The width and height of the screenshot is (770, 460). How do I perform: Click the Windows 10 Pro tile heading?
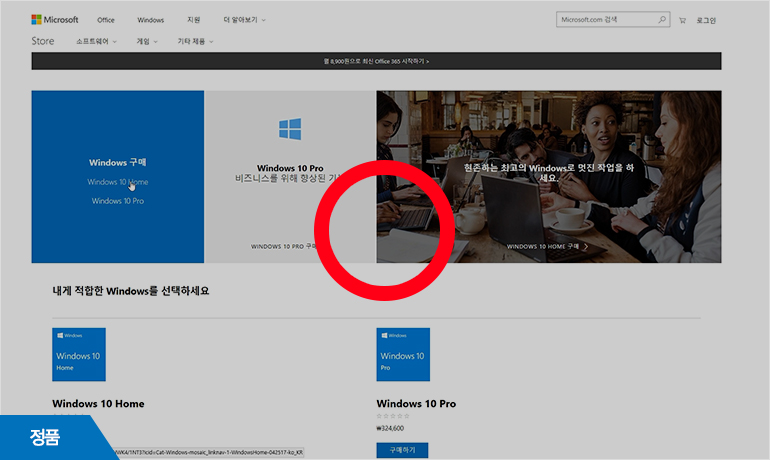pos(290,168)
